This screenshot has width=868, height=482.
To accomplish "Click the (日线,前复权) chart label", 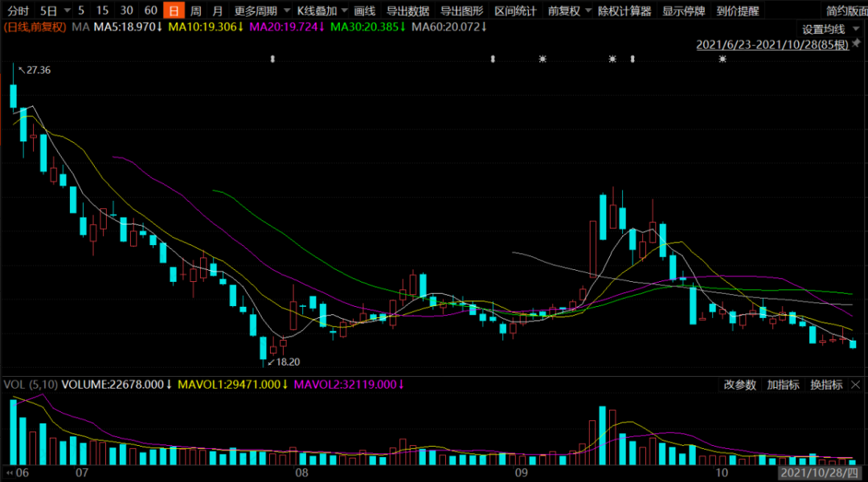I will [35, 27].
